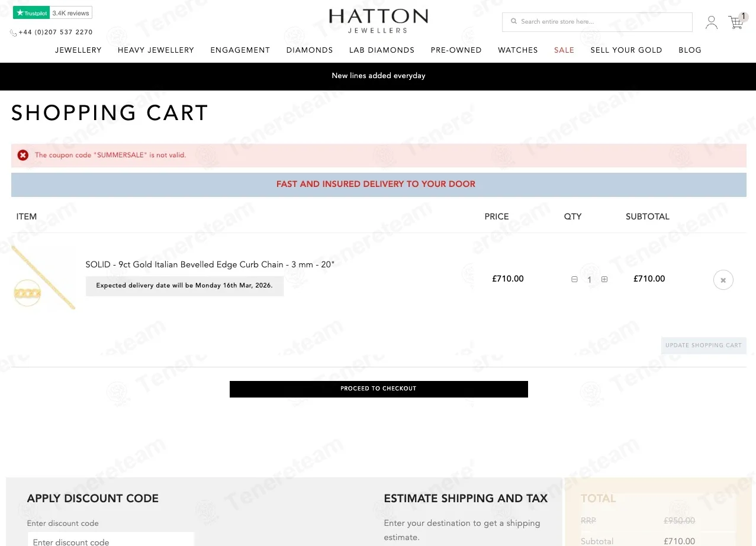Open the Bevelled Edge Curb Chain product link
The image size is (756, 546).
[210, 264]
